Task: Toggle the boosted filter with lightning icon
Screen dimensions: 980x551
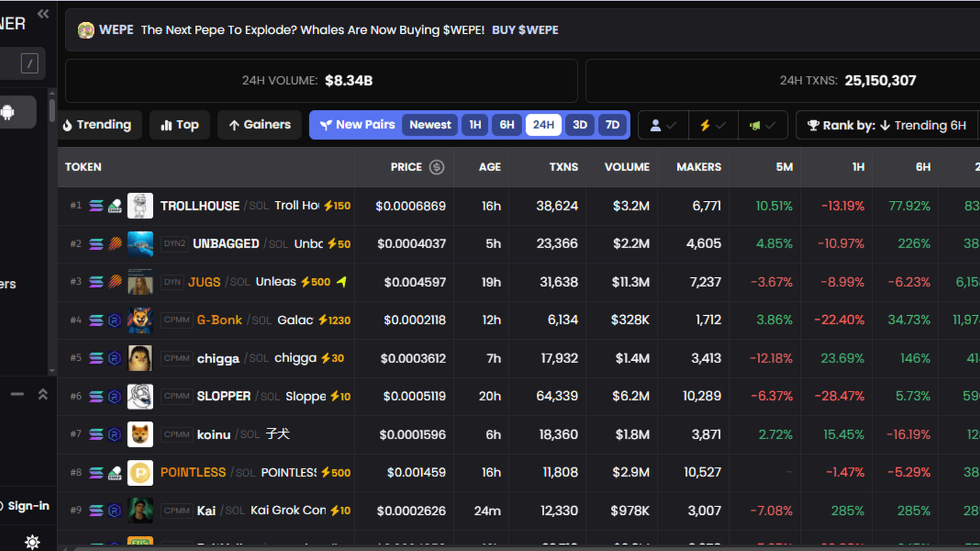Action: pyautogui.click(x=712, y=125)
